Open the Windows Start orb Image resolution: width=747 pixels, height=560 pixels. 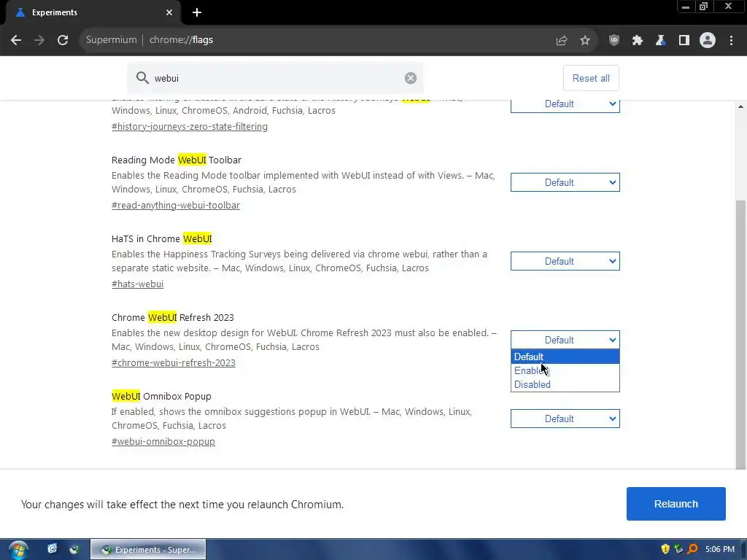(x=18, y=550)
